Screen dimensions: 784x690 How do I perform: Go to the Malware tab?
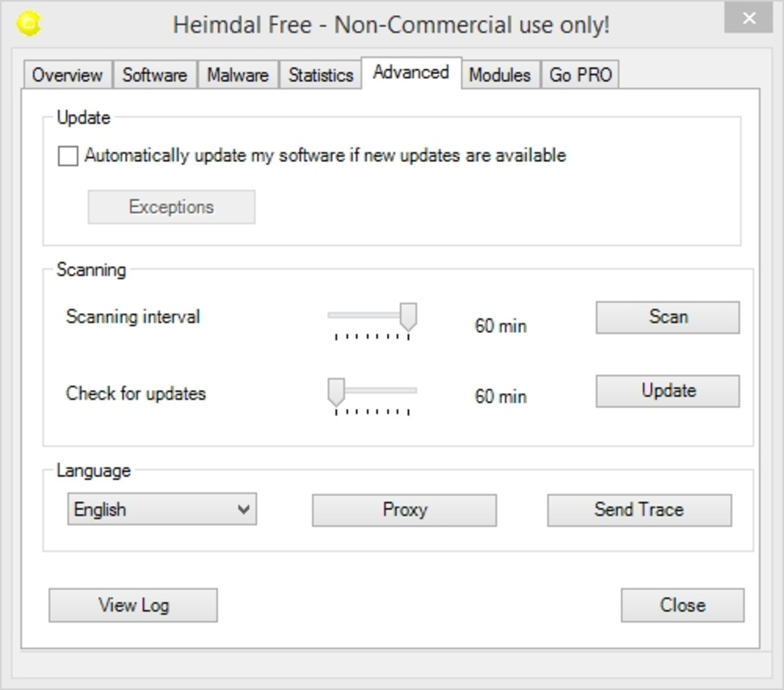click(238, 75)
